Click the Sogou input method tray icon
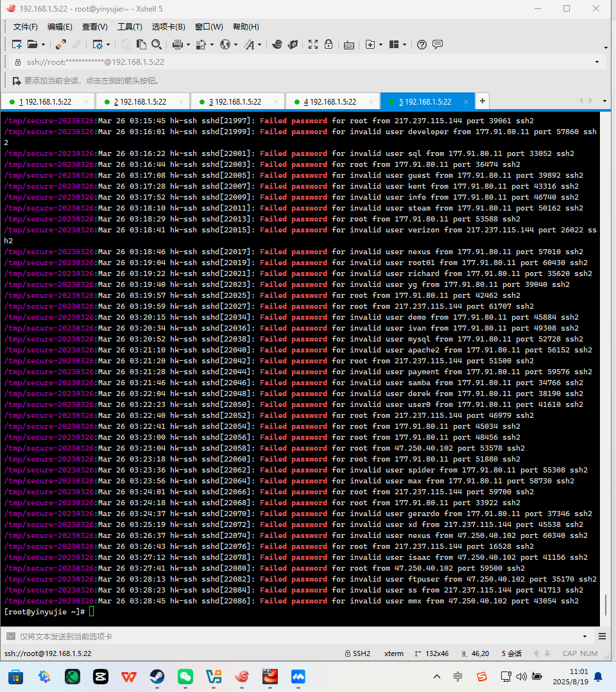The width and height of the screenshot is (616, 692). (482, 677)
